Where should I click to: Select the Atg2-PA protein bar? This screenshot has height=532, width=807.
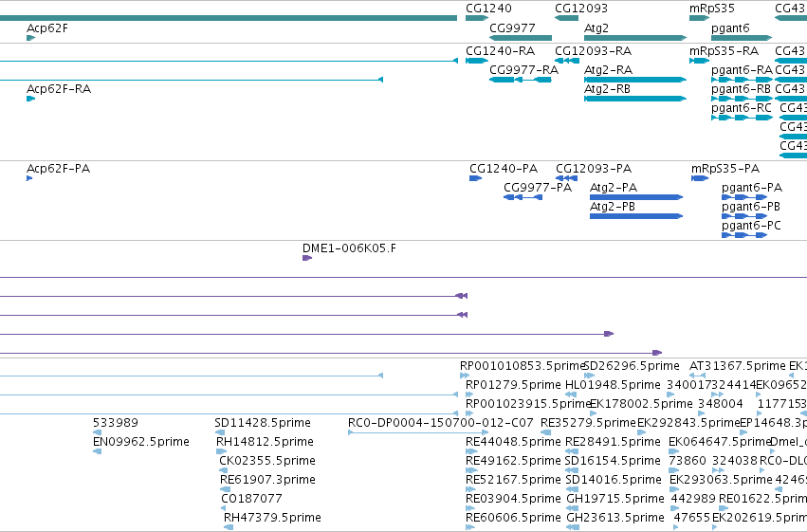[x=636, y=197]
